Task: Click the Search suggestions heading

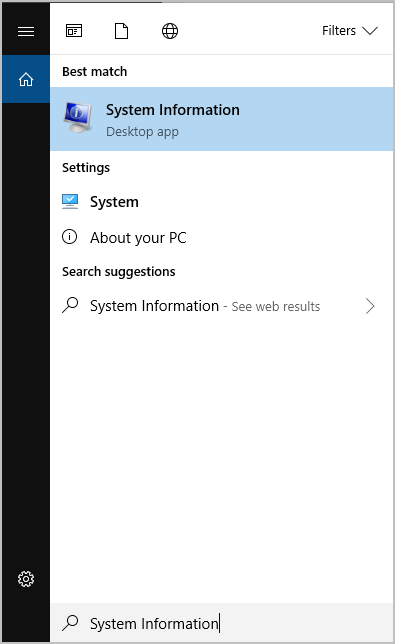Action: tap(119, 271)
